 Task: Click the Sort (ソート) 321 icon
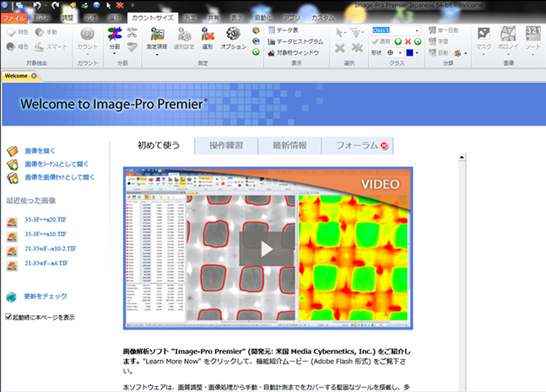pyautogui.click(x=532, y=34)
